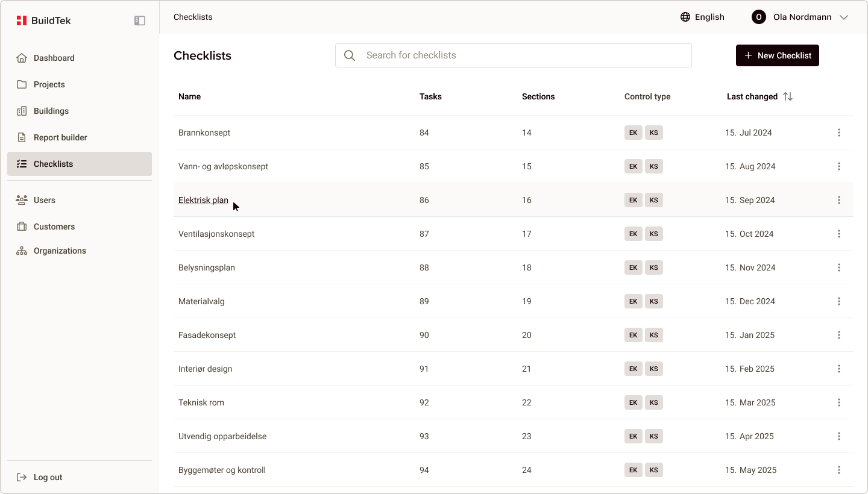Screen dimensions: 868x494
Task: Log out from the sidebar
Action: tap(48, 477)
